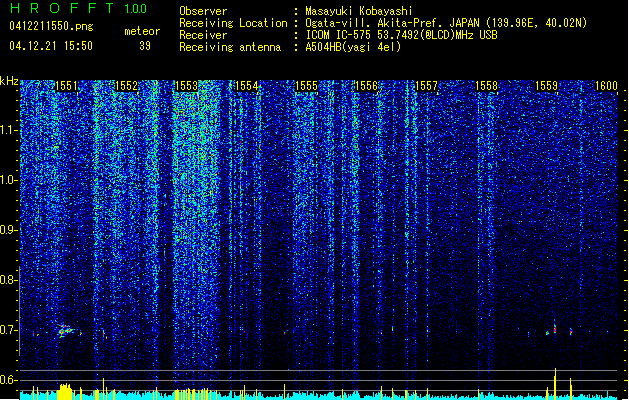The width and height of the screenshot is (629, 400).
Task: Click the Receiving antenna label
Action: tap(230, 47)
